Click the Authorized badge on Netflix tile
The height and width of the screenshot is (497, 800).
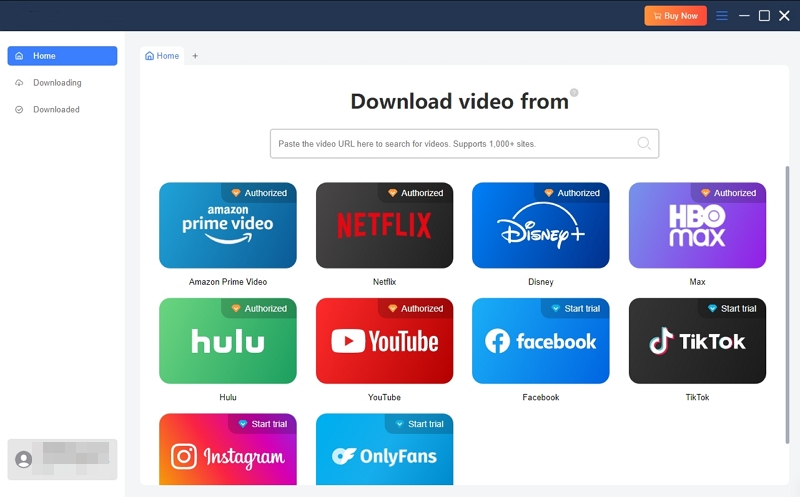(x=416, y=193)
